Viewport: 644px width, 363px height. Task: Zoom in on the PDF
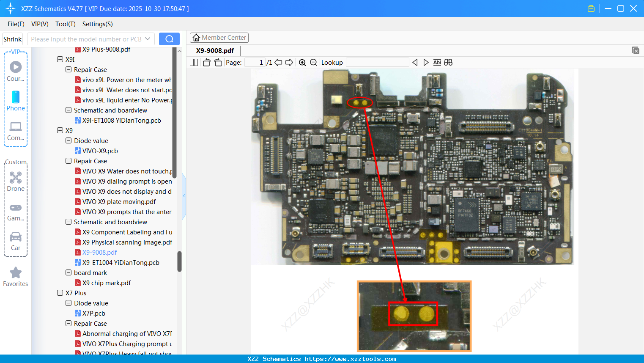point(302,63)
